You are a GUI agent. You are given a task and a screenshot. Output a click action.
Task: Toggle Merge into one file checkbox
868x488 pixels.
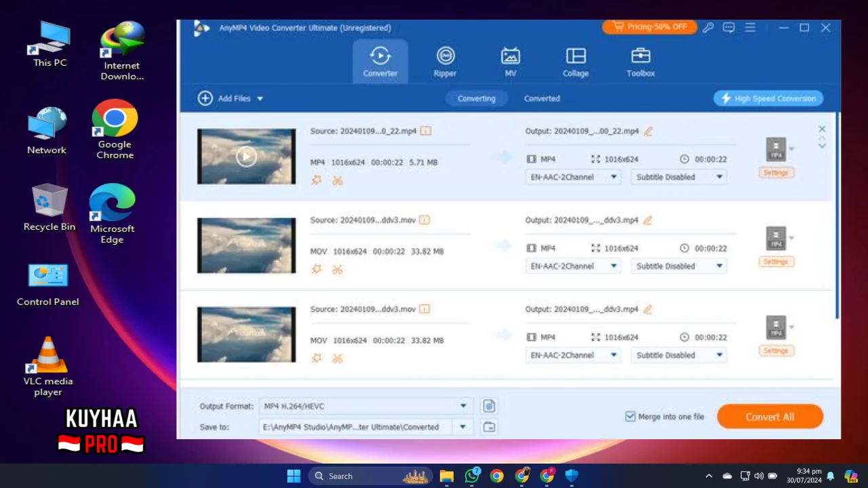pyautogui.click(x=630, y=416)
